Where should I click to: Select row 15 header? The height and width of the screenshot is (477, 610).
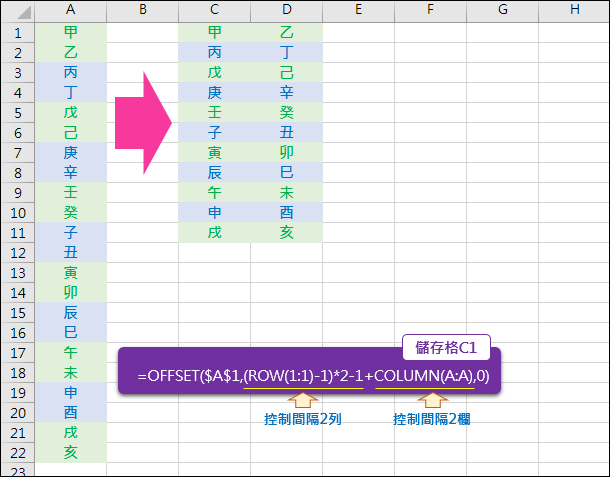tap(18, 313)
